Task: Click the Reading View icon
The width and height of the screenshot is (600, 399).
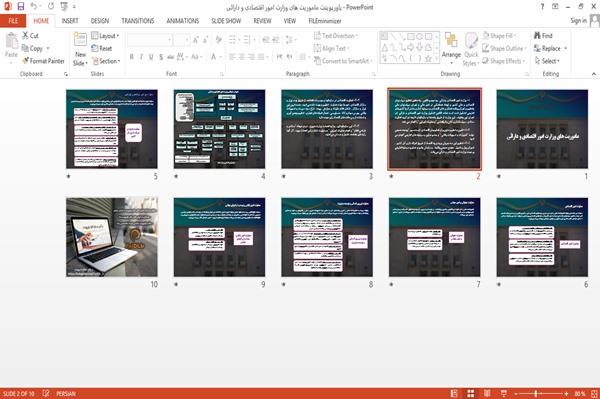Action: pyautogui.click(x=487, y=393)
